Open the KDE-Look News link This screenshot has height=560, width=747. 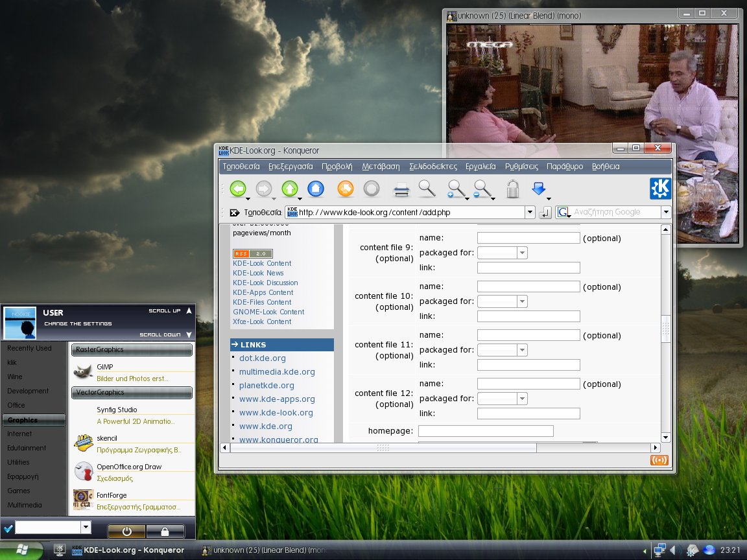point(258,273)
